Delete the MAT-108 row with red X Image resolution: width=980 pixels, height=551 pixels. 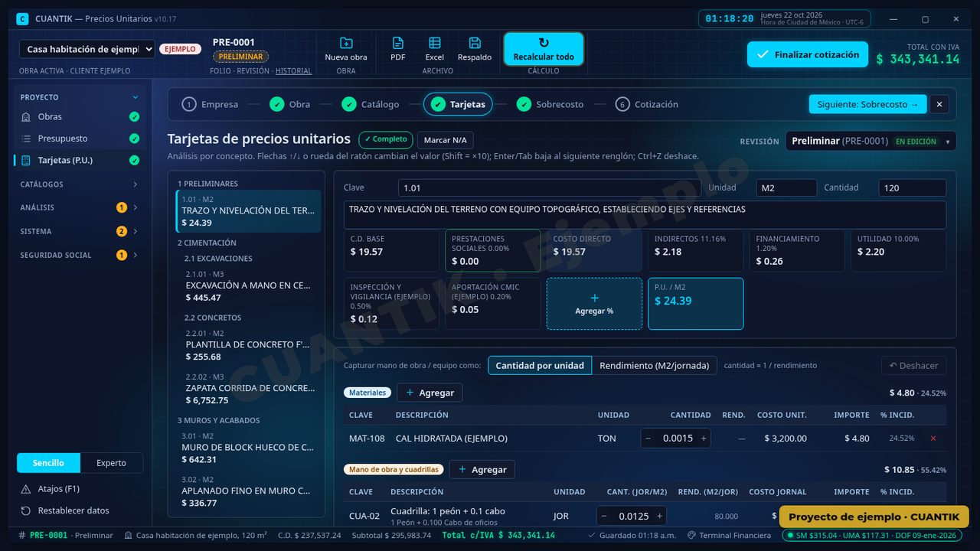[x=933, y=439]
